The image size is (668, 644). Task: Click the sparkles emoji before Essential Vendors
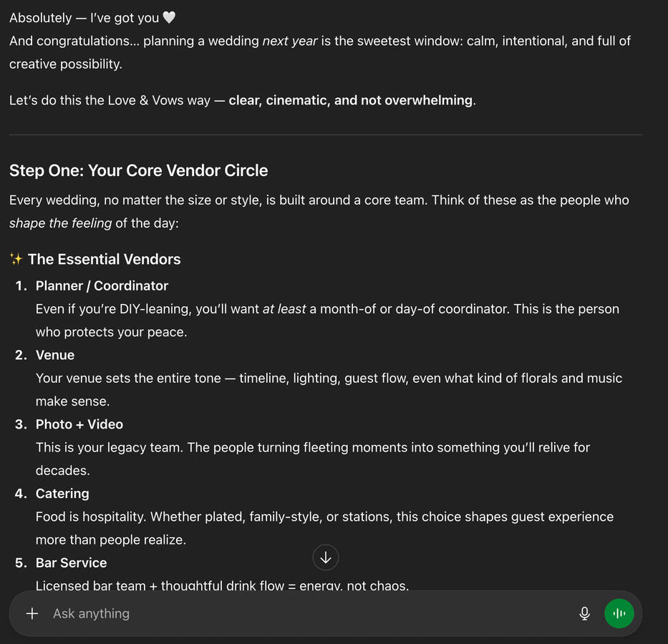16,259
